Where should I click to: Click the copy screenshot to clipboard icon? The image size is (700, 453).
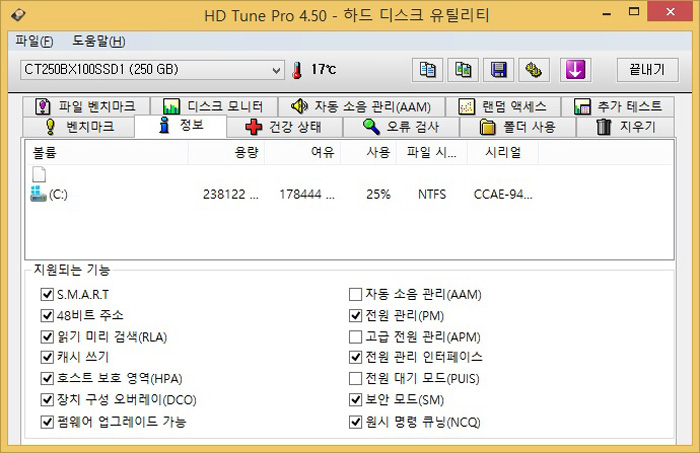pos(464,70)
